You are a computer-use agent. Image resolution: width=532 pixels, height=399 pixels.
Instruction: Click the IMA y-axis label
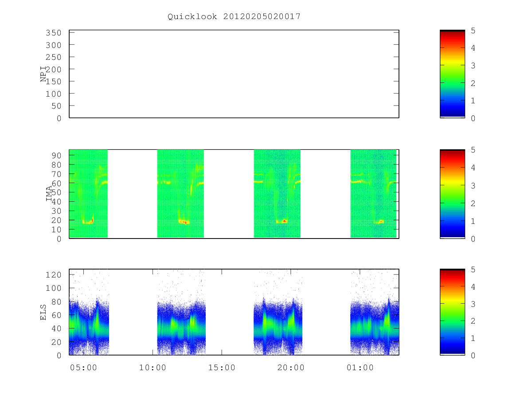(49, 194)
